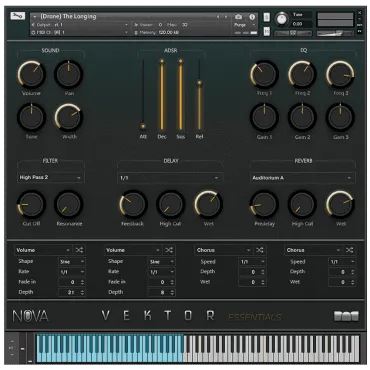Click the Tune value field showing 0.00
370x370 pixels.
coord(301,24)
